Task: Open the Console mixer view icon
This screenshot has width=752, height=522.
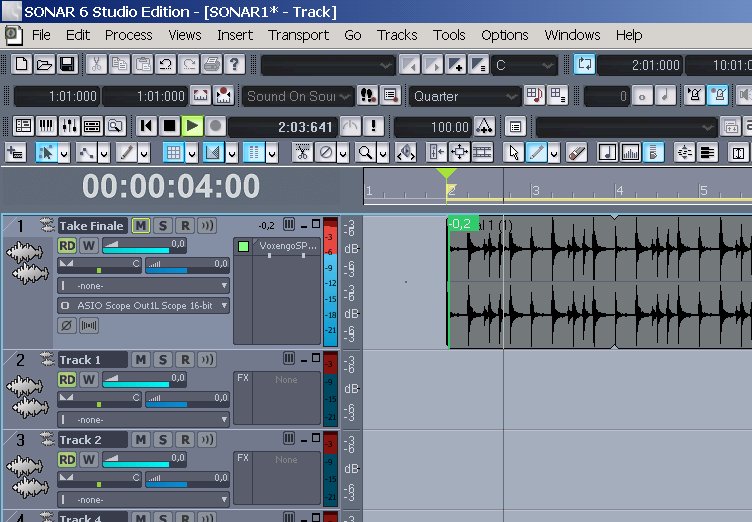Action: (69, 126)
